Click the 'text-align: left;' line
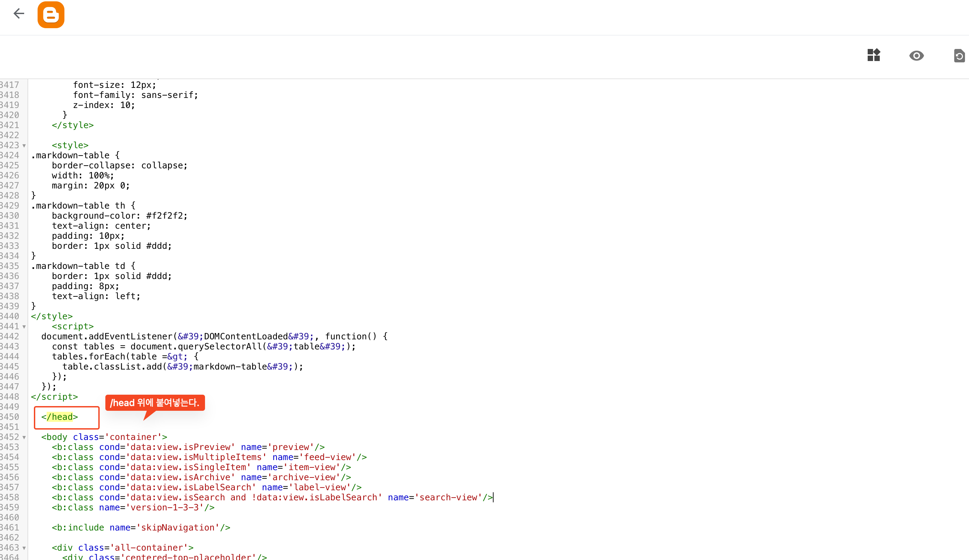 coord(96,296)
